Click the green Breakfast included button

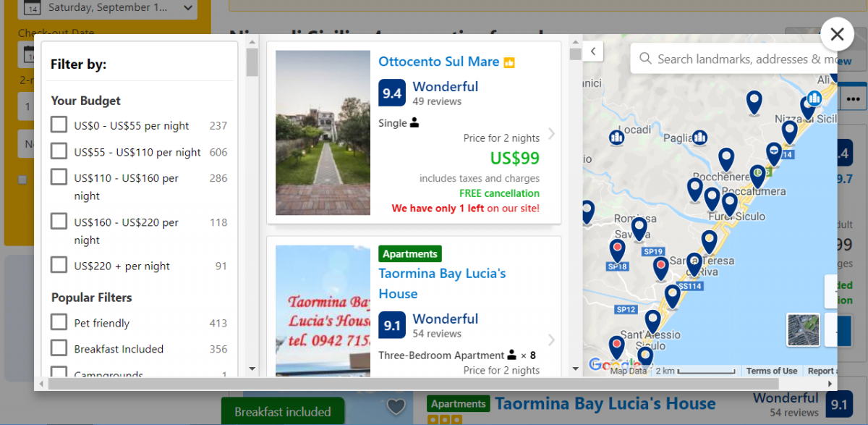coord(282,411)
